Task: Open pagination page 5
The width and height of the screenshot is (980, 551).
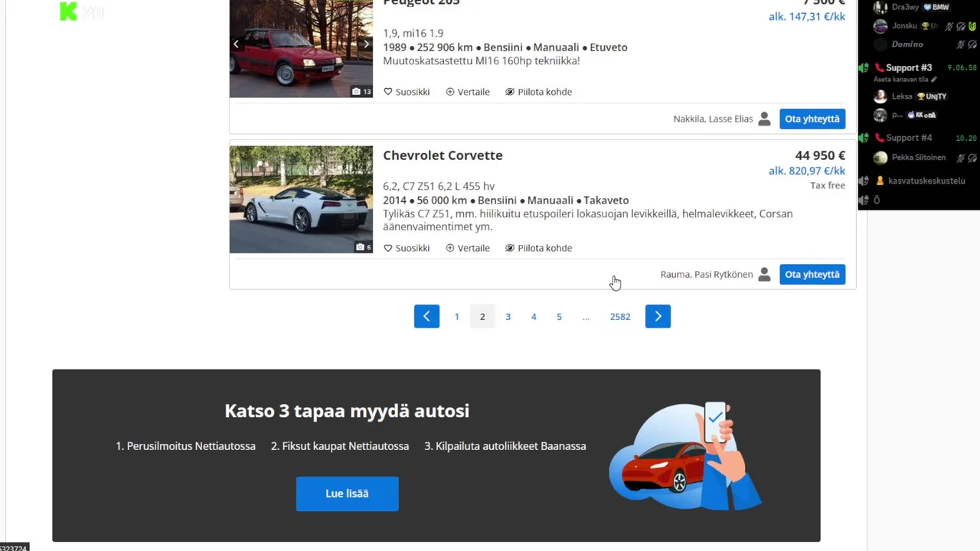Action: pos(559,316)
